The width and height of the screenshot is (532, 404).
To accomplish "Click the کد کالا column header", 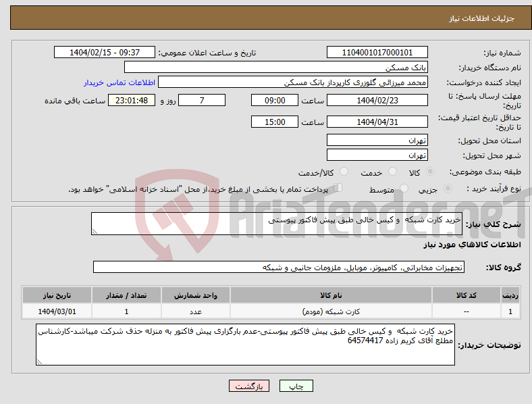I will (467, 295).
